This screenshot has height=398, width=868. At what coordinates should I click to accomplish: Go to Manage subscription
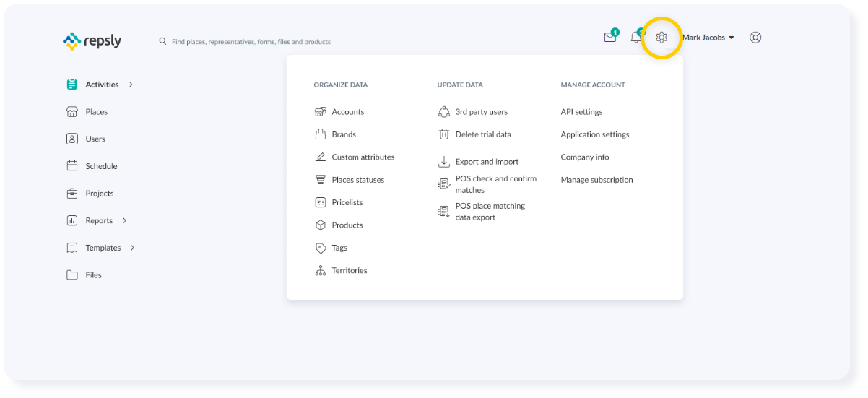pyautogui.click(x=596, y=180)
